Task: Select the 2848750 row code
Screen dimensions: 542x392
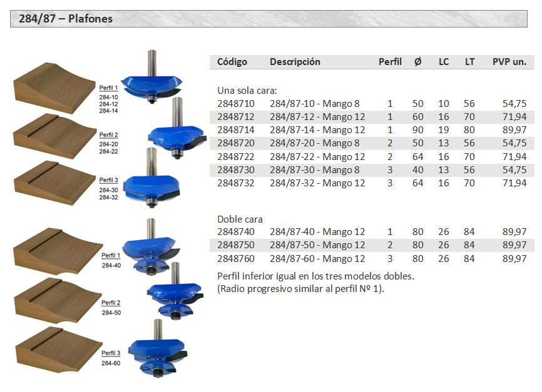Action: pyautogui.click(x=235, y=245)
